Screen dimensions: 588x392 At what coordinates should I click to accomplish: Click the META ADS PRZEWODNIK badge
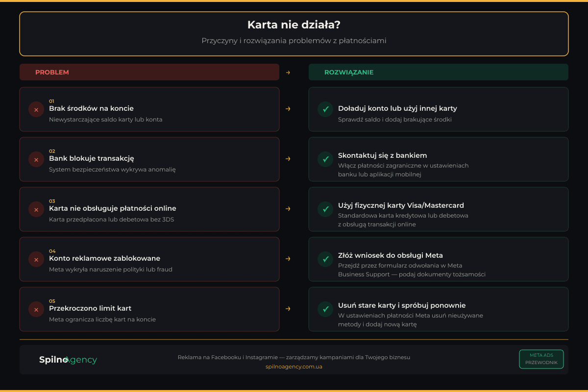point(541,359)
